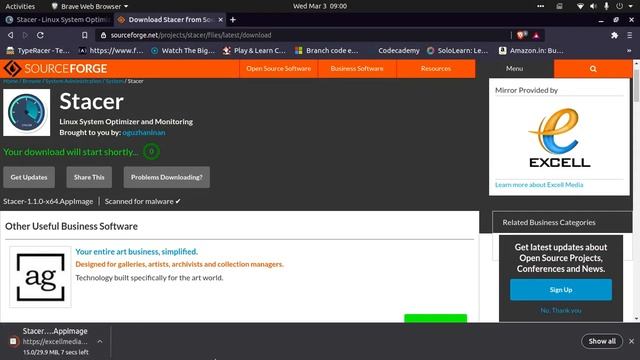
Task: Click the Excell mirror logo
Action: coord(559,138)
